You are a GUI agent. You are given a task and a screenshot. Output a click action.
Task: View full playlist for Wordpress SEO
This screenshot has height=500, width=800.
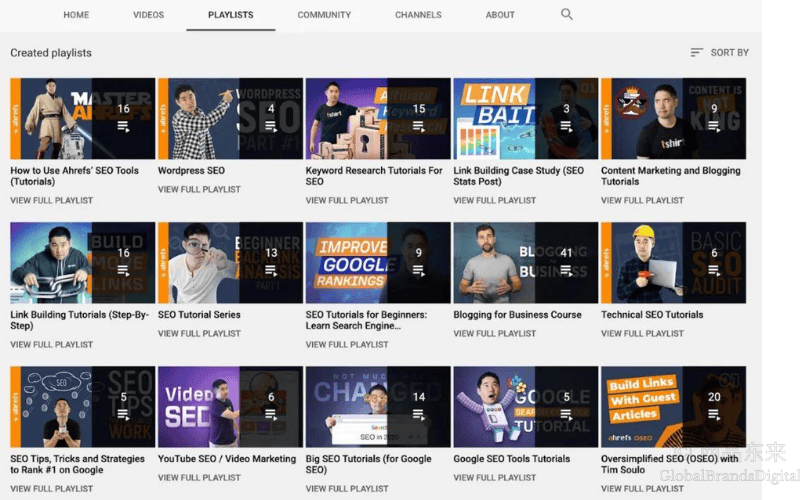tap(199, 189)
